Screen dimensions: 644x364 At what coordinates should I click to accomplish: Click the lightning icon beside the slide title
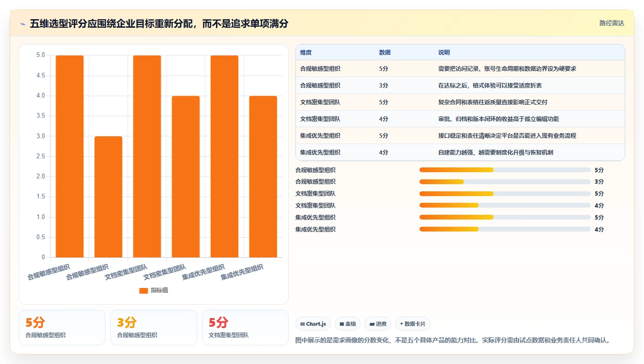point(23,23)
